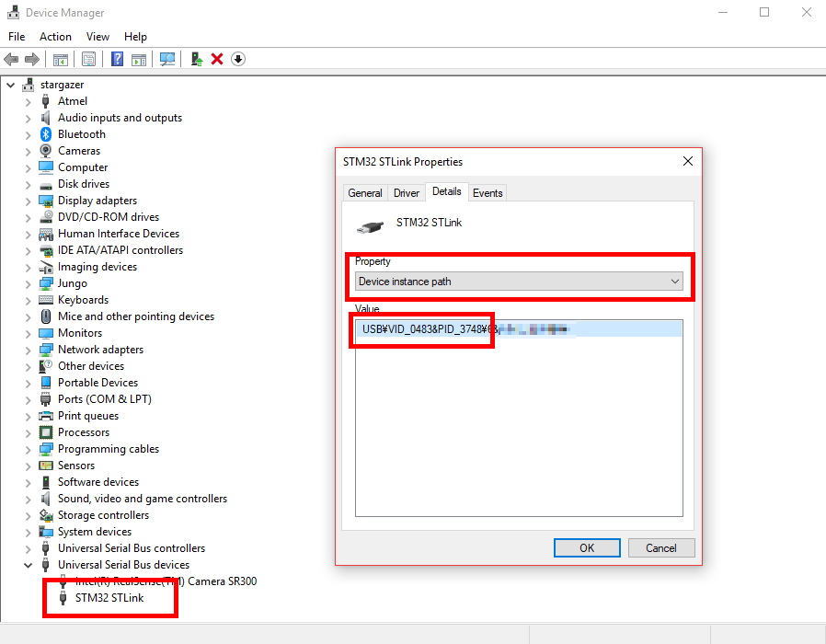Collapse the stargazer root node
This screenshot has width=826, height=644.
tap(10, 85)
